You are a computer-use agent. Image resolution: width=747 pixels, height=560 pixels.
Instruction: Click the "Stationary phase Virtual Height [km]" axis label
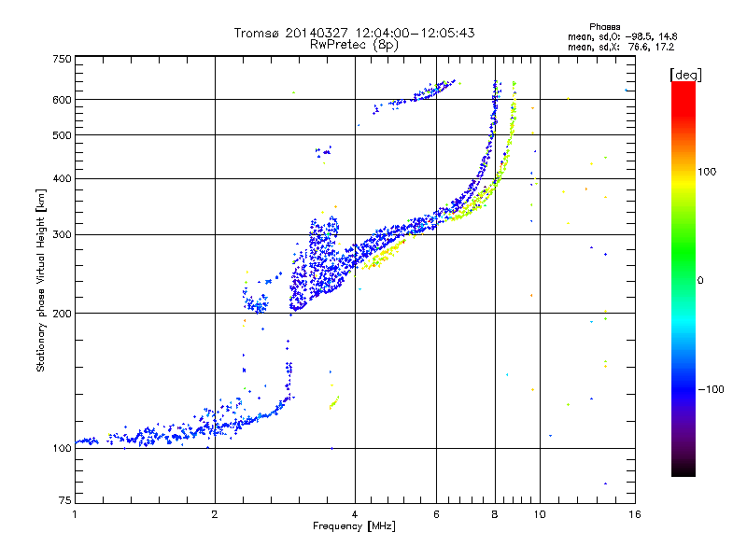click(41, 280)
